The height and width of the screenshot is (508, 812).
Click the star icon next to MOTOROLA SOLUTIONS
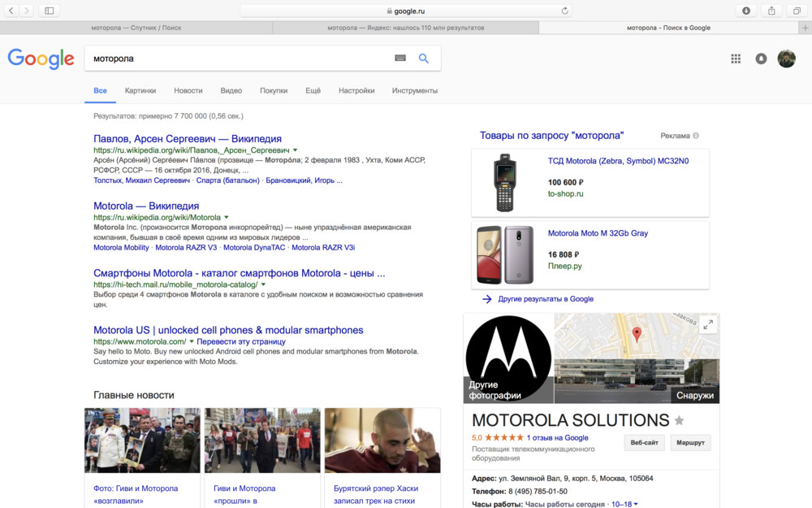pos(679,420)
